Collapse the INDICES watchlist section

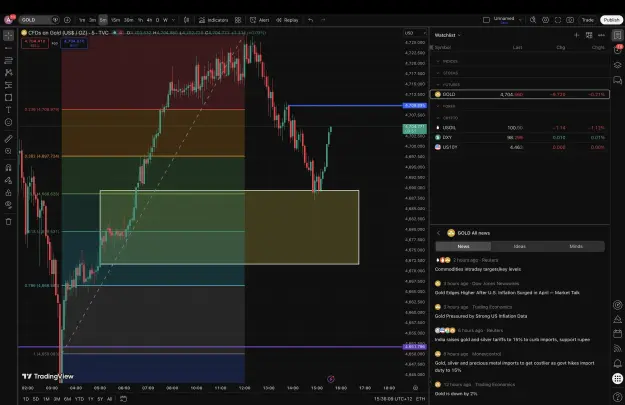point(438,61)
